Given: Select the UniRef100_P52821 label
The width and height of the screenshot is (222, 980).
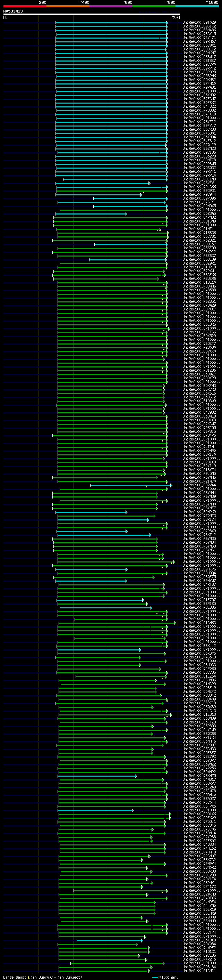Looking at the screenshot, I should 199,241.
